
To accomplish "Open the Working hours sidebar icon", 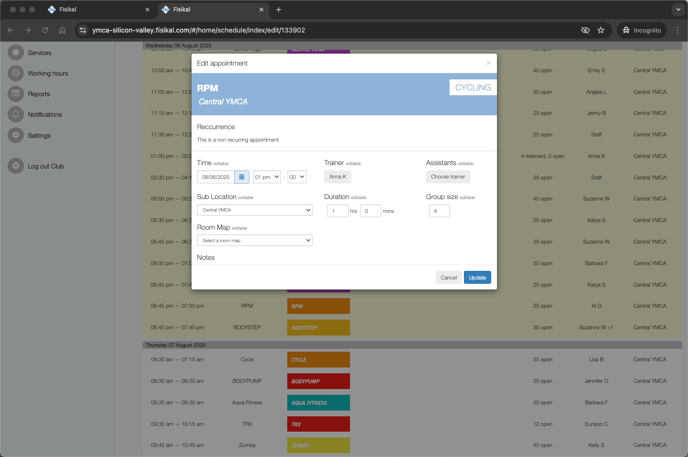I will click(x=16, y=73).
